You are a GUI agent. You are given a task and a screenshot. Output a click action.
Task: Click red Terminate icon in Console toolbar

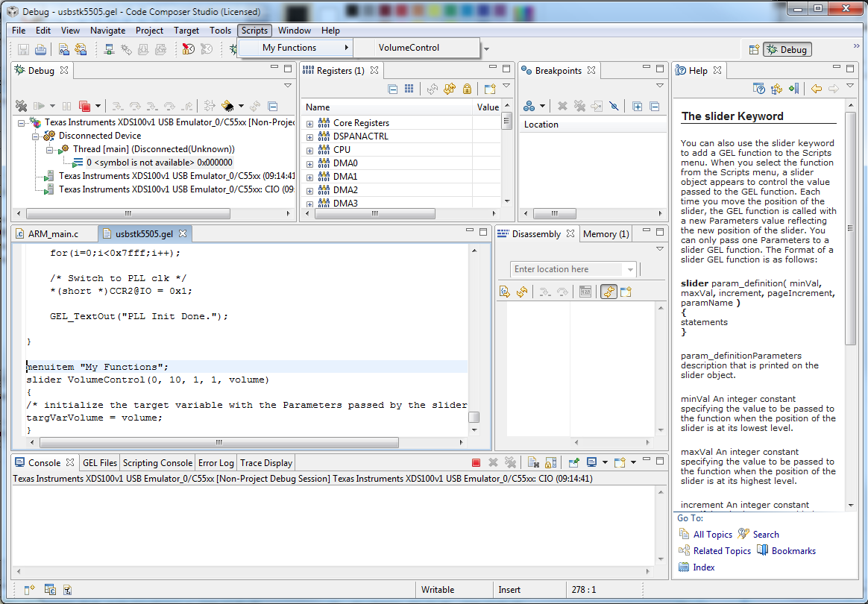(x=476, y=463)
